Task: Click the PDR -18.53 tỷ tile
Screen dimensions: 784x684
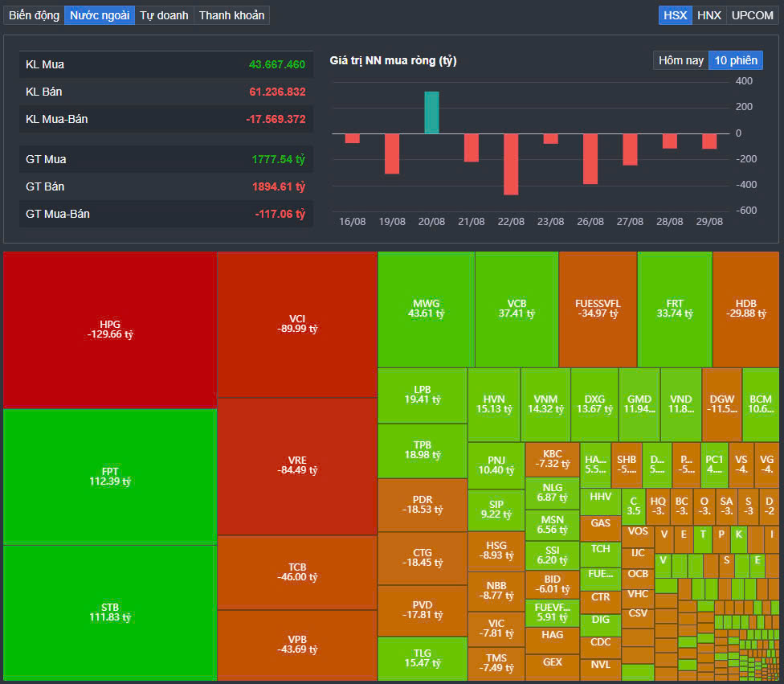Action: pos(423,505)
